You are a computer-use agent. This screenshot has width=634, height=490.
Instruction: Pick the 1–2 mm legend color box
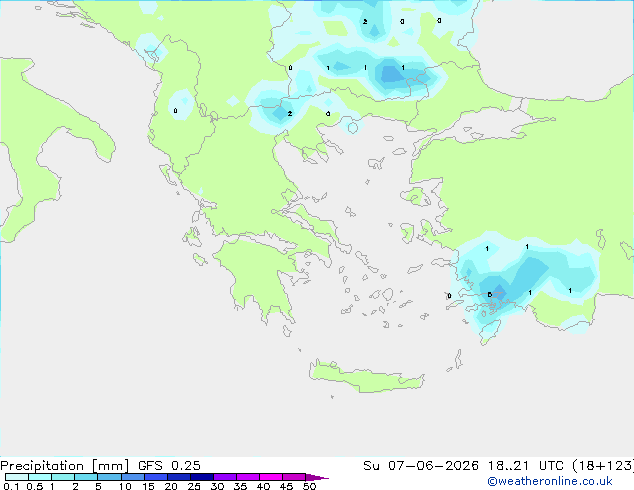click(63, 477)
